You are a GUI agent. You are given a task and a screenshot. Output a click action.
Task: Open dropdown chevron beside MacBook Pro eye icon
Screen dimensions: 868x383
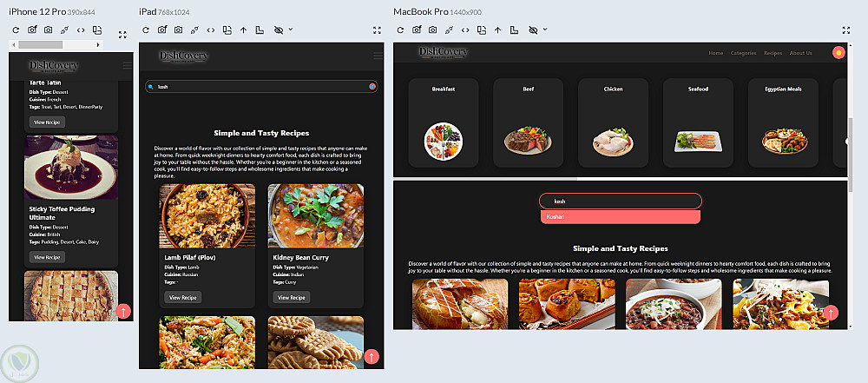point(545,30)
